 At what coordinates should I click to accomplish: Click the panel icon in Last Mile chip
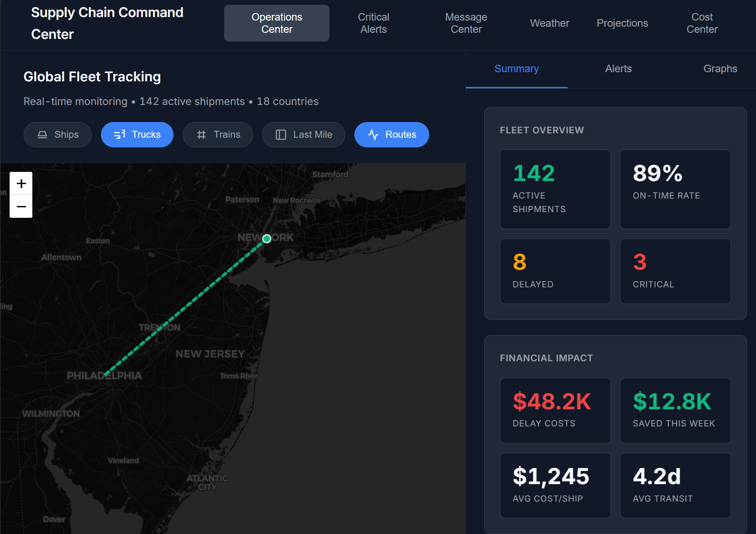click(281, 135)
